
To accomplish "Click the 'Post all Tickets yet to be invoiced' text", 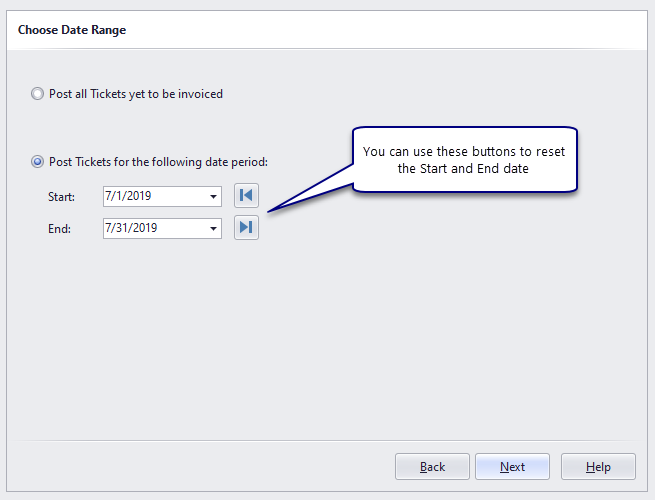I will 136,94.
